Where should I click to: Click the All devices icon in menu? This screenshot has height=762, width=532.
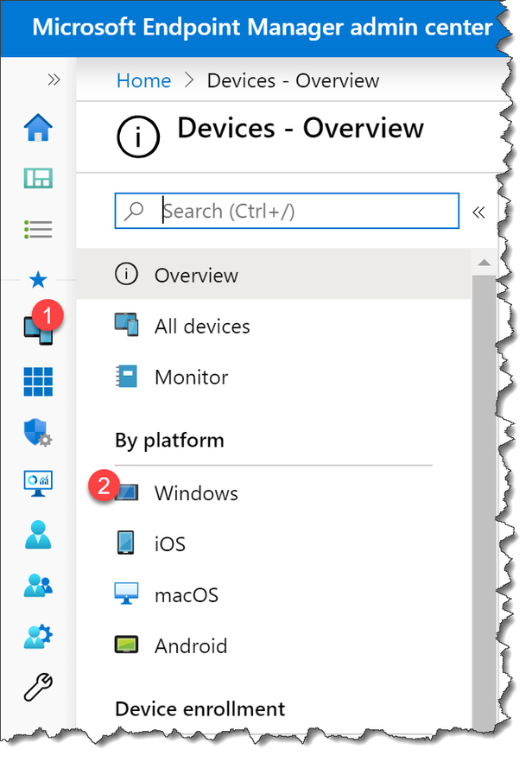click(x=126, y=325)
